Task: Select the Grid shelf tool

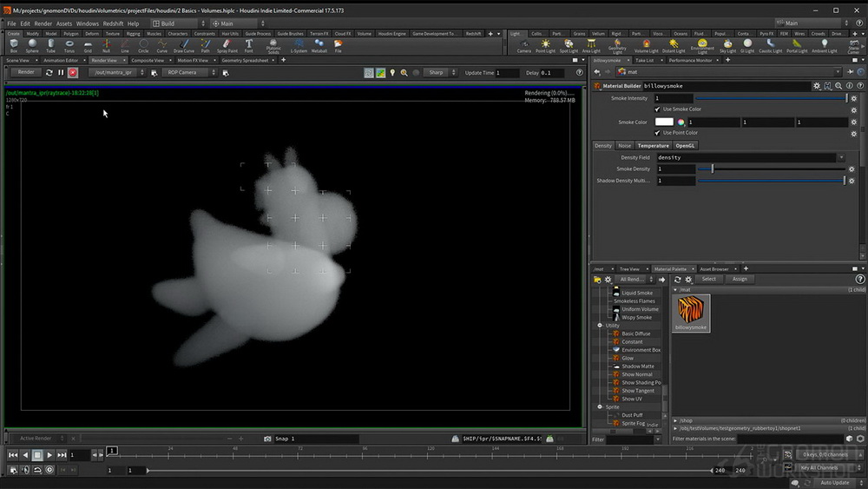Action: [88, 45]
